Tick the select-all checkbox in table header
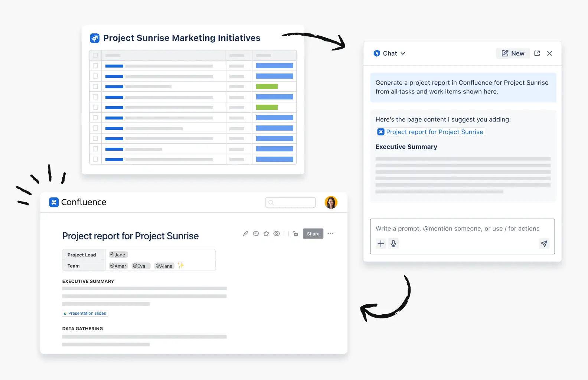 tap(95, 55)
